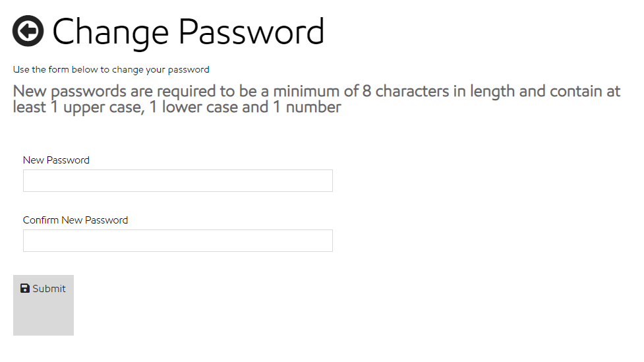
Task: Focus the New Password input field
Action: pyautogui.click(x=177, y=181)
